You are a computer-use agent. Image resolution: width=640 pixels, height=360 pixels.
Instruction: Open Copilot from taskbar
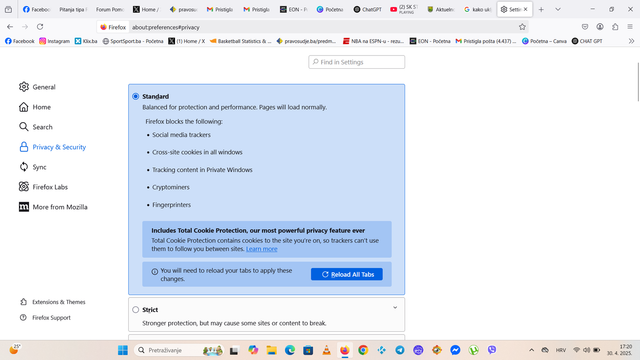[253, 350]
